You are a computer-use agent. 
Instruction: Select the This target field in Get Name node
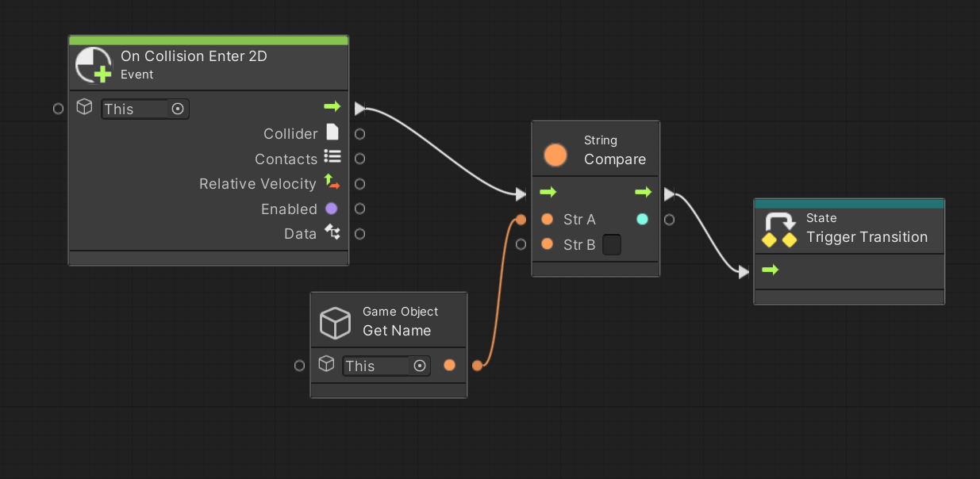tap(387, 366)
